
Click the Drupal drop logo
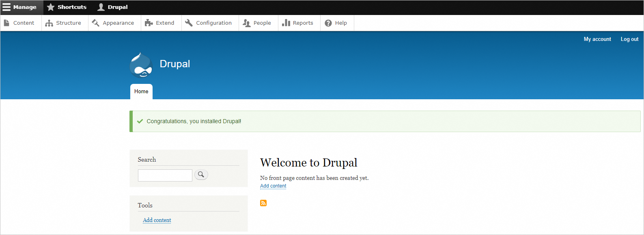[141, 65]
